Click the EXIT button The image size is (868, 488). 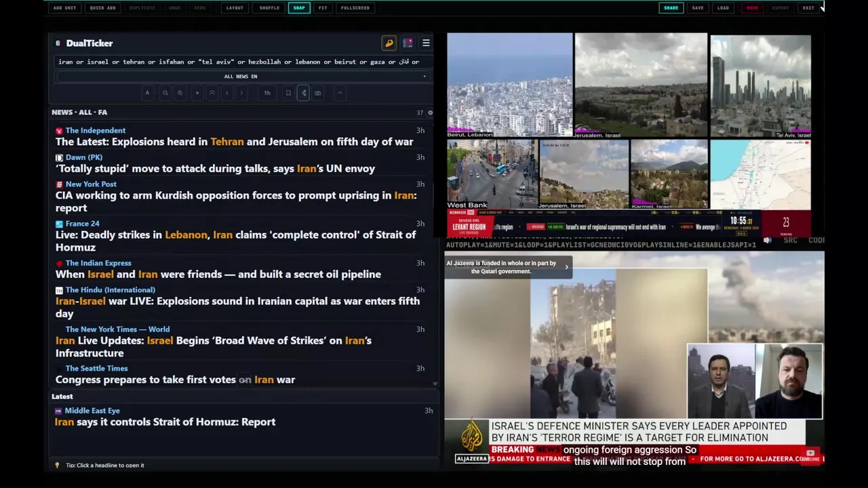coord(808,8)
